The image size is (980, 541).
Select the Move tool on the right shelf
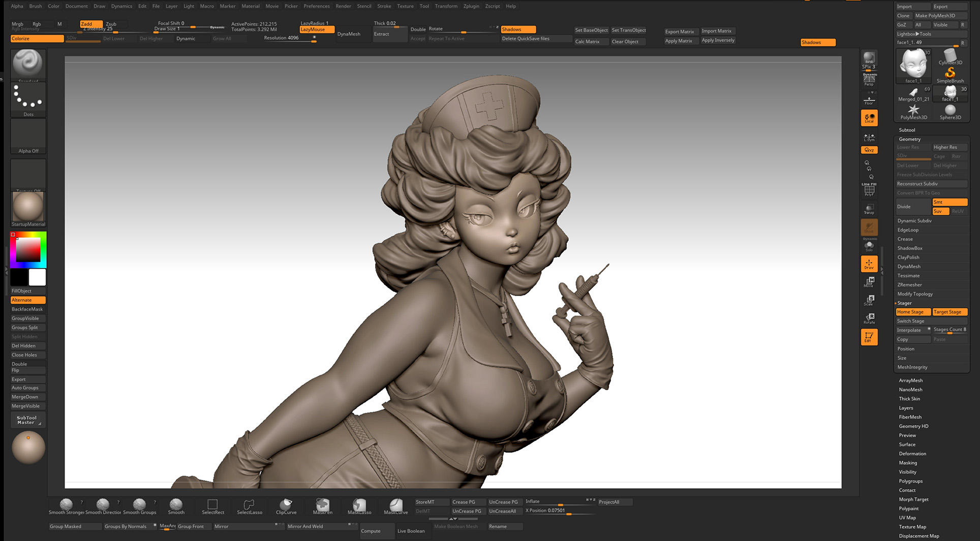869,282
